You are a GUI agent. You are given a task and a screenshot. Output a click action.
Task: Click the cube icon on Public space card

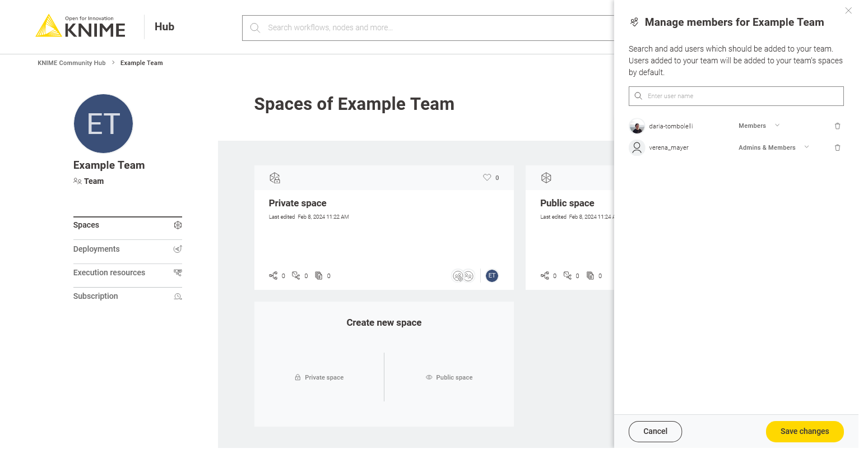(546, 178)
